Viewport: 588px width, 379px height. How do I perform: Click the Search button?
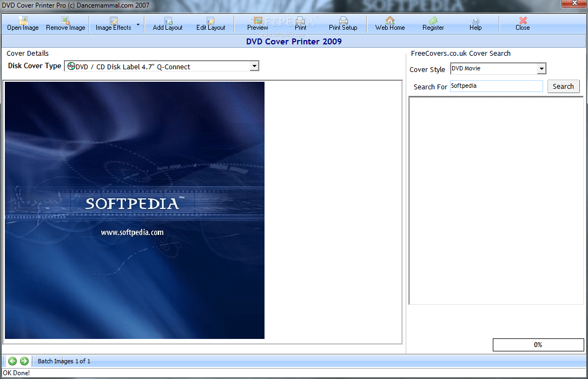pos(563,86)
